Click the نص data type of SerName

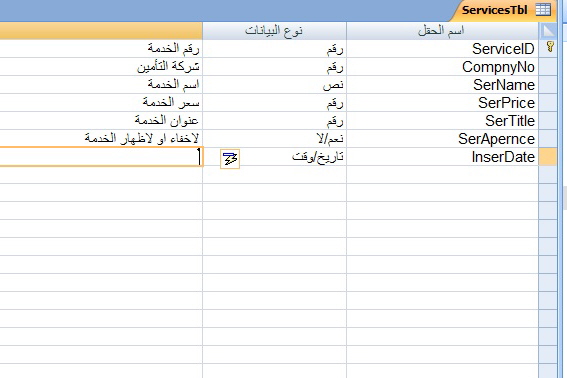[333, 85]
